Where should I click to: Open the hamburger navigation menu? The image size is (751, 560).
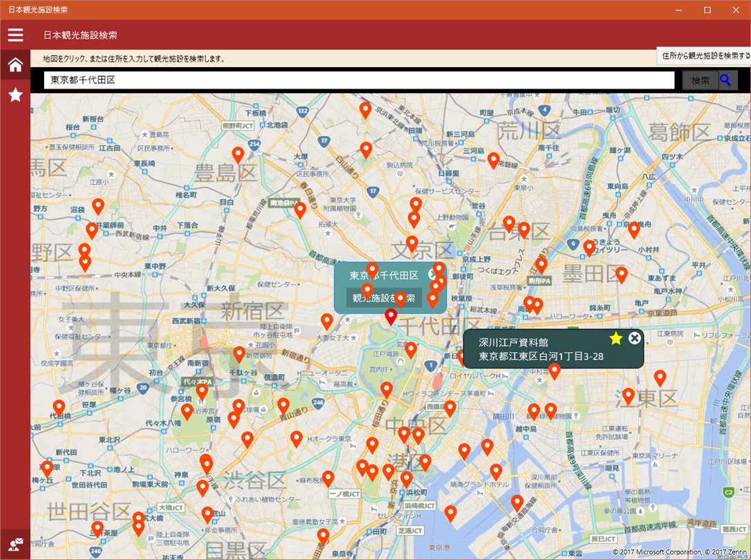coord(15,35)
